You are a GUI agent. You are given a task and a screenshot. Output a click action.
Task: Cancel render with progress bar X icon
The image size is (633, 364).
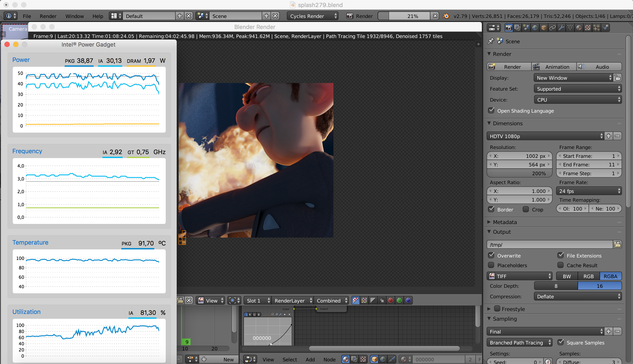coord(435,16)
